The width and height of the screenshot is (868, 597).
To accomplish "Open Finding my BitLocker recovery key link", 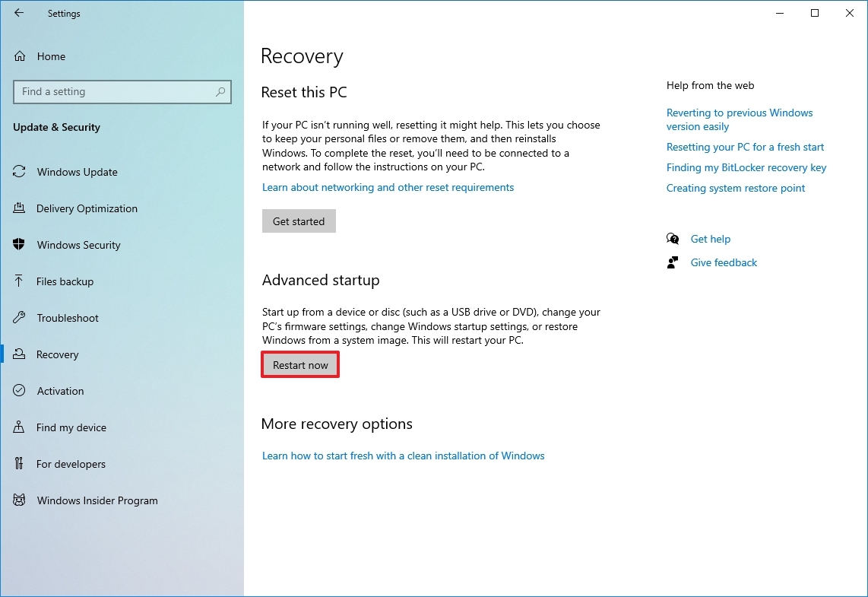I will click(746, 167).
